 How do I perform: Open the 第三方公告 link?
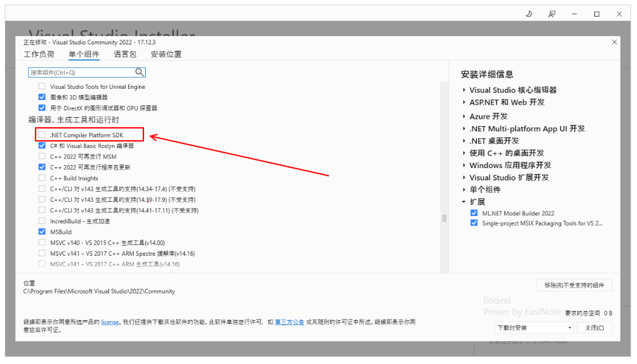click(x=289, y=322)
